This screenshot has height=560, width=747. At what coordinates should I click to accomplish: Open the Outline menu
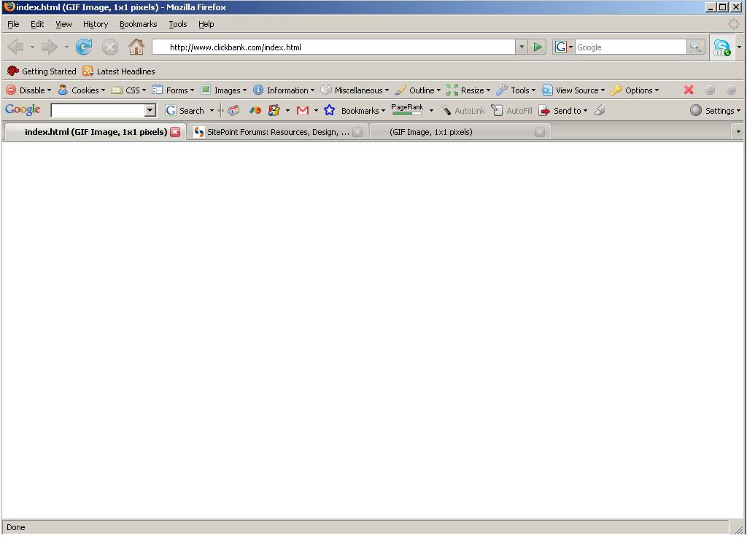[418, 90]
